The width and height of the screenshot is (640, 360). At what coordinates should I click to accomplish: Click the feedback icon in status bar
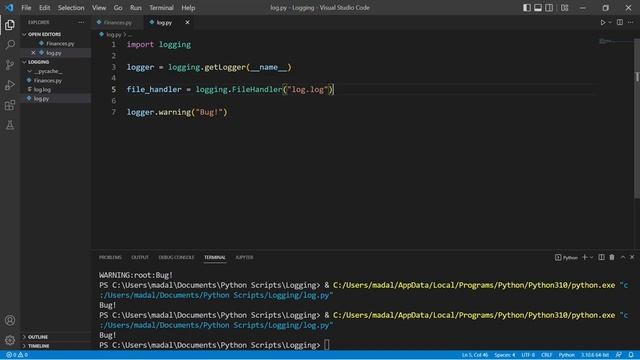(x=619, y=355)
